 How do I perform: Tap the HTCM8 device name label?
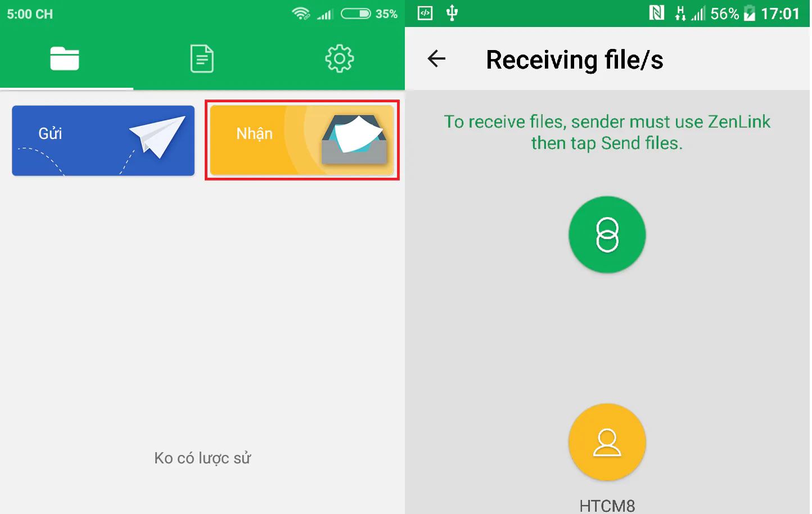pyautogui.click(x=607, y=506)
